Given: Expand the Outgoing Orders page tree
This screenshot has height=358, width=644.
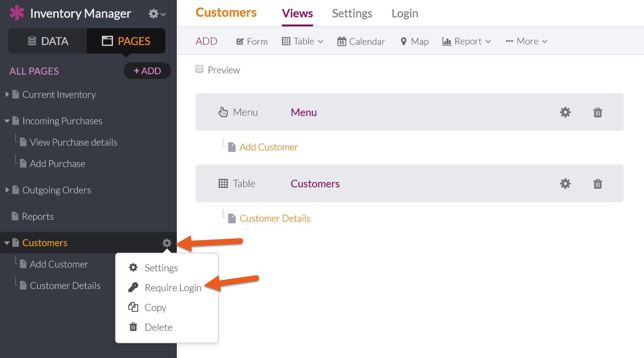Looking at the screenshot, I should tap(7, 190).
